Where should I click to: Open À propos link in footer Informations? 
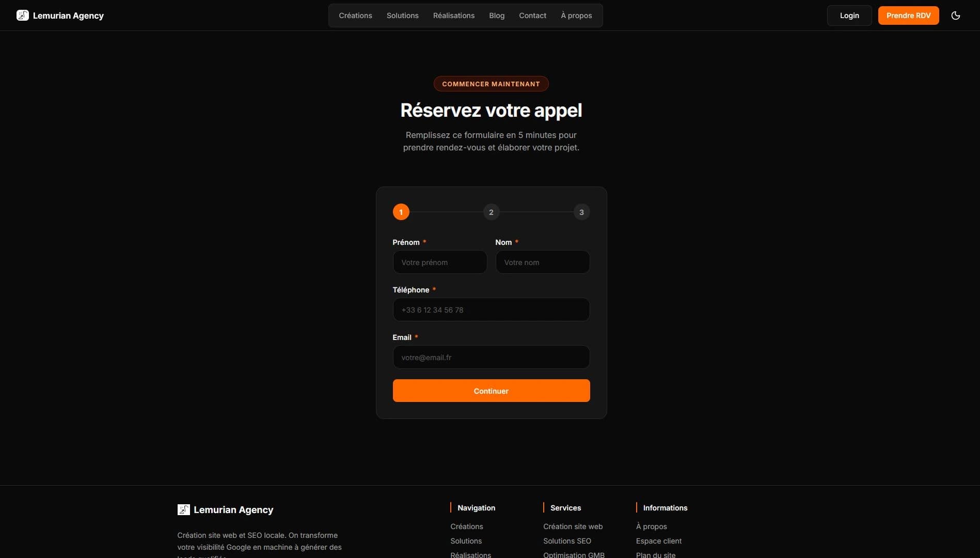[651, 526]
